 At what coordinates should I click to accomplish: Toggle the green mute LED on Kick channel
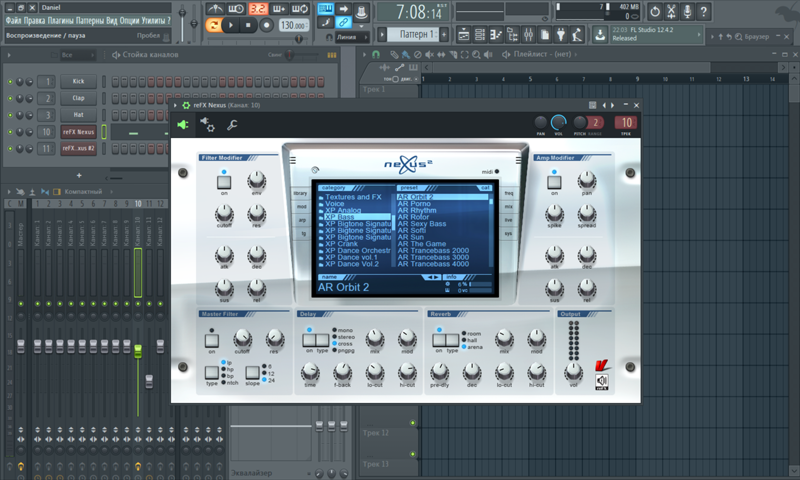[10, 82]
